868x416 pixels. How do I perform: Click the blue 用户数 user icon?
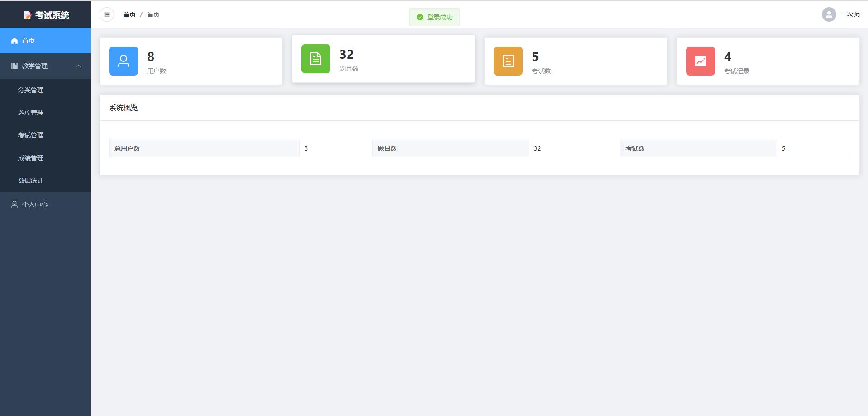click(124, 61)
